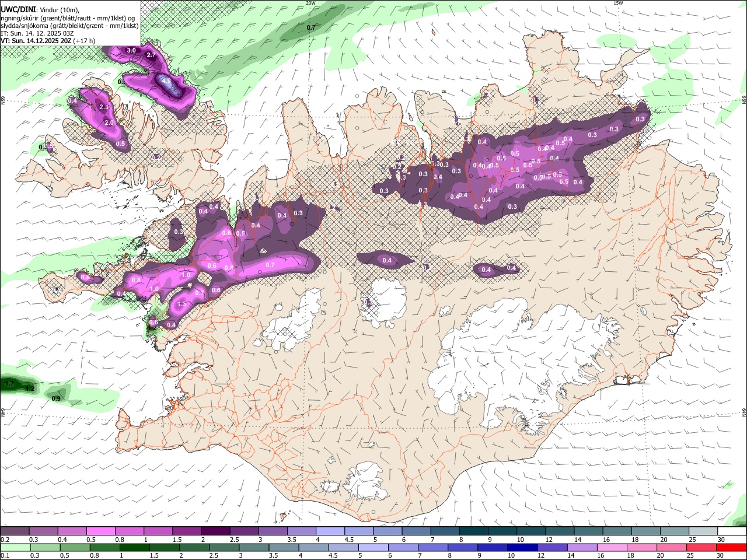Click the 0.9 rain value label
Screen dimensions: 747x560
coord(56,398)
